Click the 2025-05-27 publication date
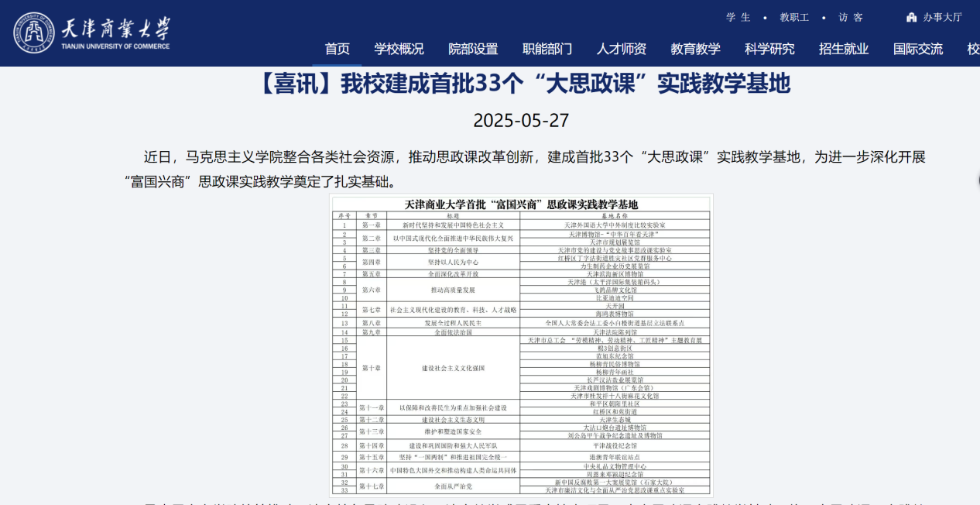This screenshot has width=980, height=505. tap(521, 121)
